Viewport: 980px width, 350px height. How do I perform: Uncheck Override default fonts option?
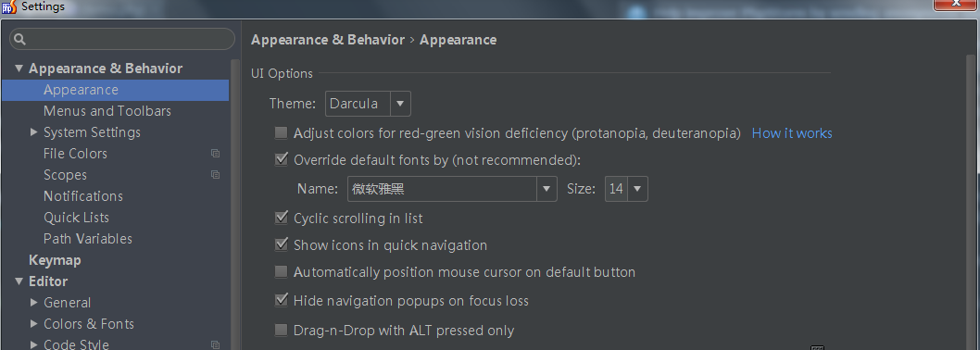282,159
